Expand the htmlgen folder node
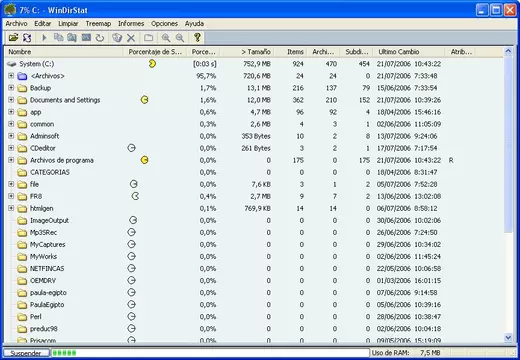Image resolution: width=520 pixels, height=360 pixels. 11,208
